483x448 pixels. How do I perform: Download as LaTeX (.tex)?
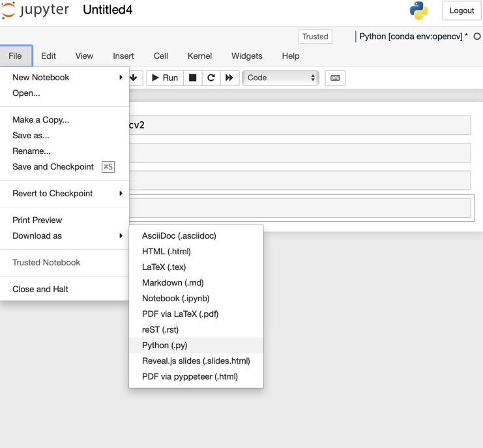196,267
